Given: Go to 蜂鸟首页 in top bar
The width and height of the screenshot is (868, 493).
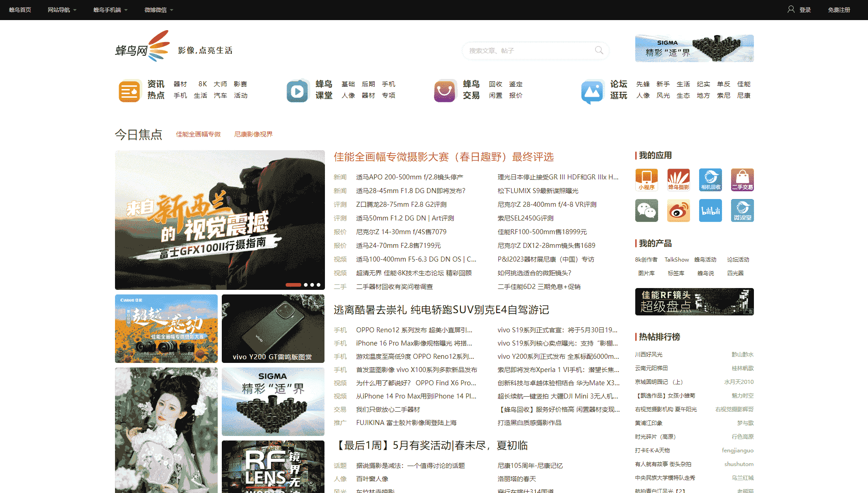Looking at the screenshot, I should tap(20, 10).
